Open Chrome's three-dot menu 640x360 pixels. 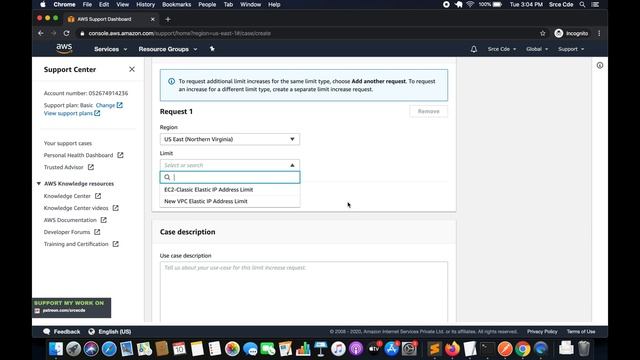coord(599,33)
